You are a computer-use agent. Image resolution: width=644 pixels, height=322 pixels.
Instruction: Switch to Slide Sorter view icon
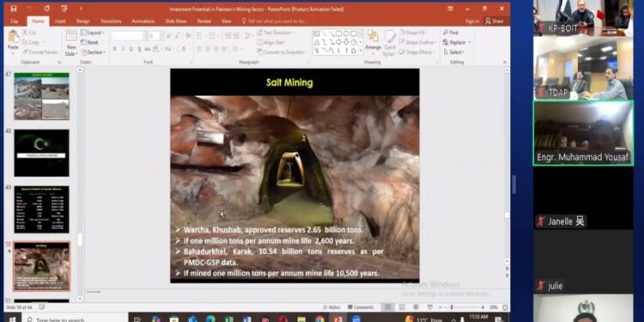coord(402,307)
